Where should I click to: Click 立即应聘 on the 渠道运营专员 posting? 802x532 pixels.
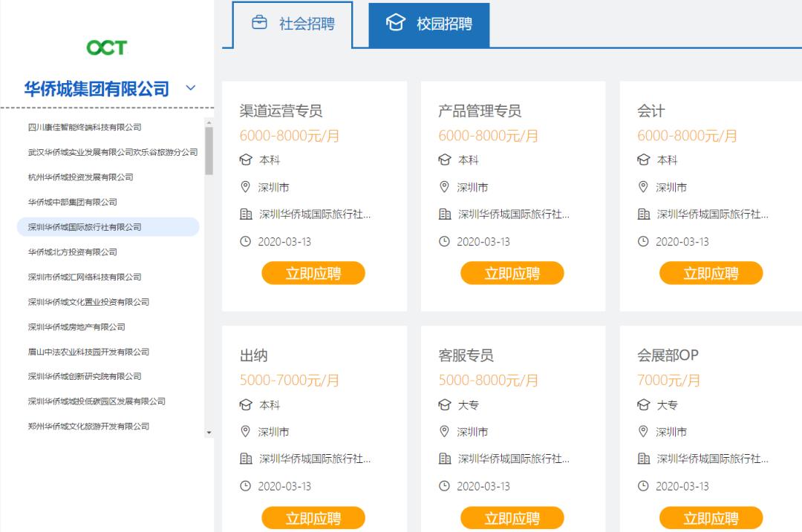pyautogui.click(x=313, y=272)
